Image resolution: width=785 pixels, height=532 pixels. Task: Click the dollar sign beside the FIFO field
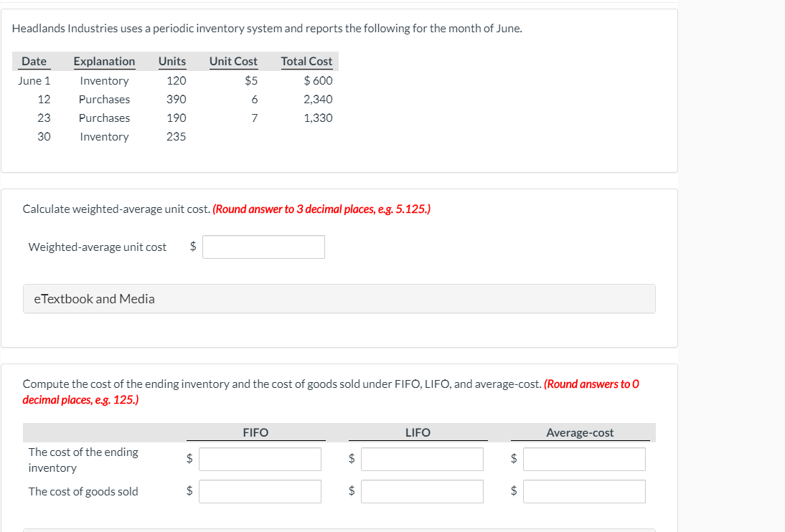click(189, 459)
